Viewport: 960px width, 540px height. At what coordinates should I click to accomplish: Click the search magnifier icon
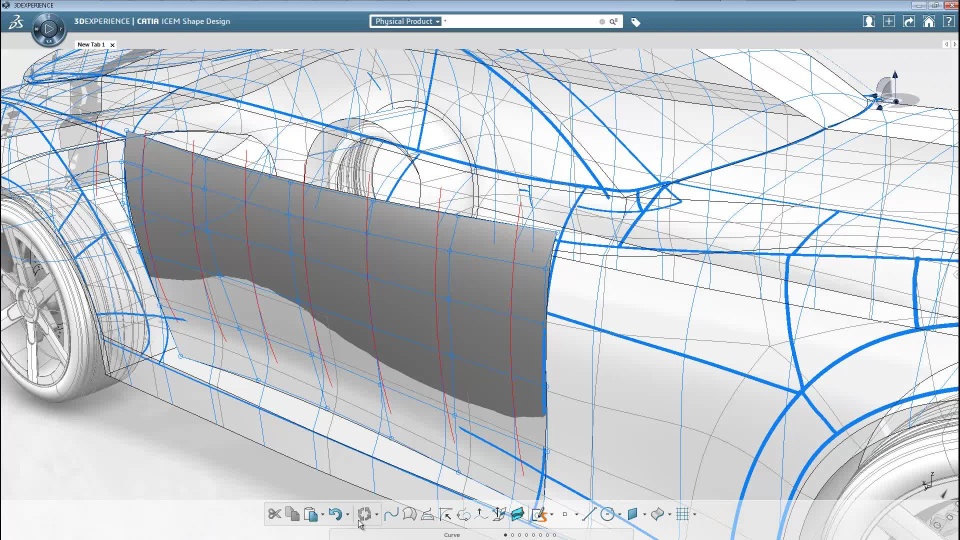[613, 21]
